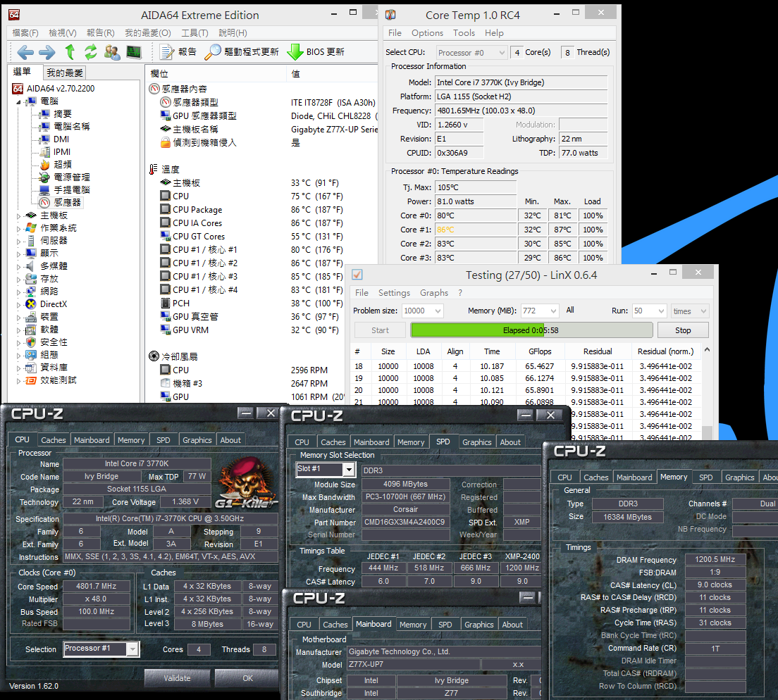
Task: Click Validate button in CPU-Z
Action: 177,677
